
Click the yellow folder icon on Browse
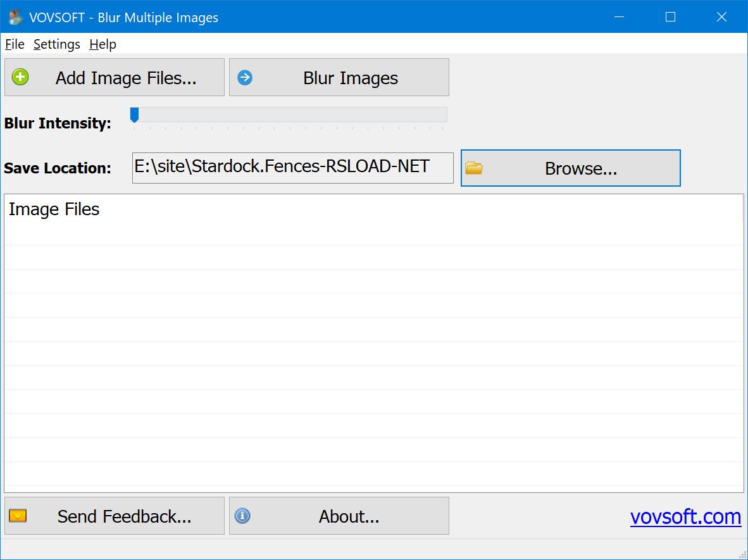click(x=474, y=168)
